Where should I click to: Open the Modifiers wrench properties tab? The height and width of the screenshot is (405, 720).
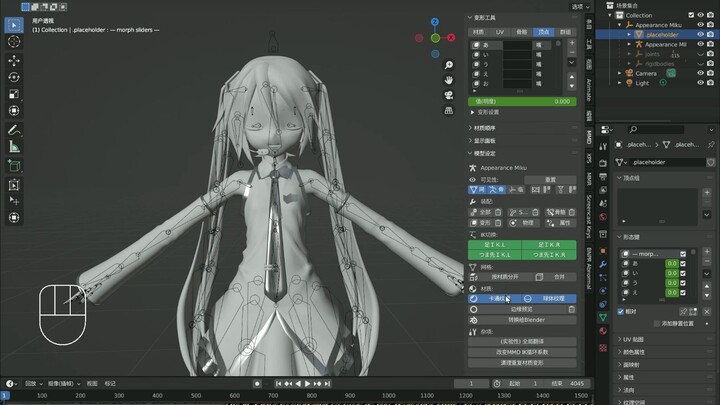[x=603, y=264]
